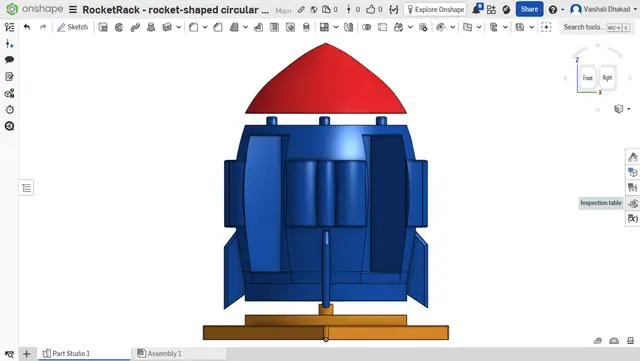
Task: Redo the last undone action
Action: point(43,27)
